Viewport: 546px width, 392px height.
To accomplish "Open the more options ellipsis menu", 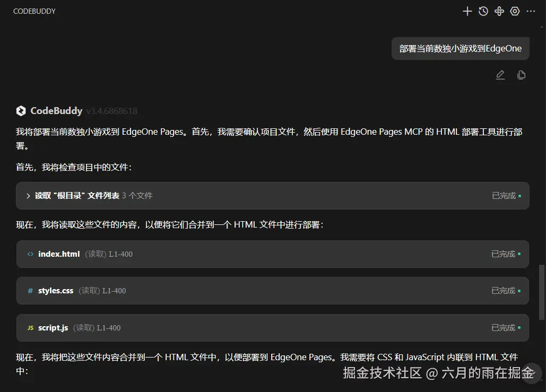I will pos(531,12).
